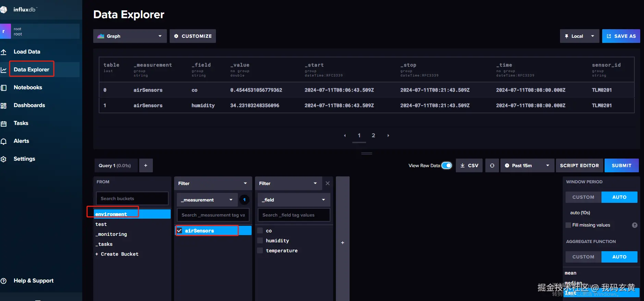This screenshot has width=644, height=301.
Task: Select the _tasks bucket
Action: click(132, 244)
